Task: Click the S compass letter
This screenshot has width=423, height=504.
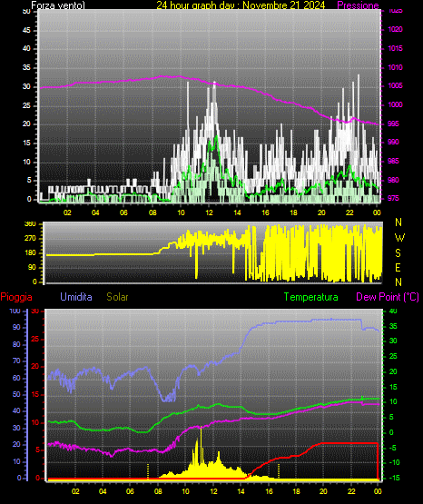Action: (398, 253)
